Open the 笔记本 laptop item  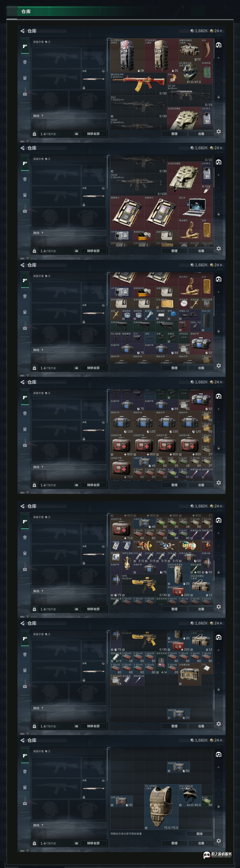click(196, 207)
